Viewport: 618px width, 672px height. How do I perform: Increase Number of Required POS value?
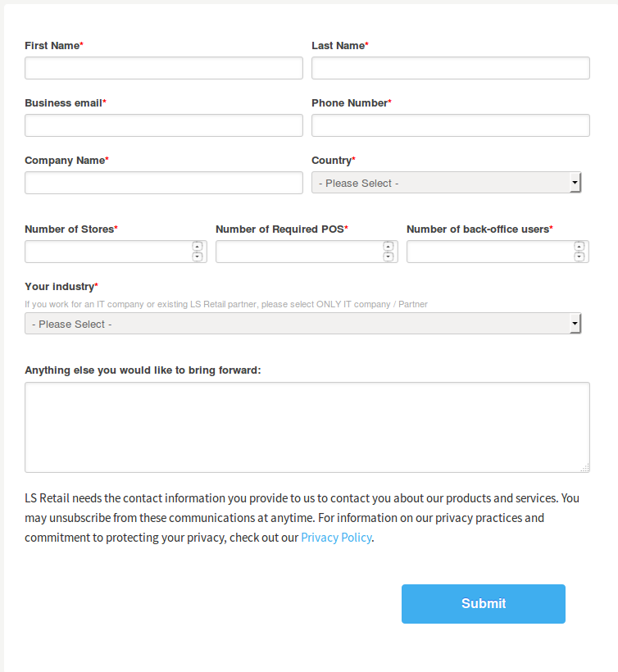(389, 246)
